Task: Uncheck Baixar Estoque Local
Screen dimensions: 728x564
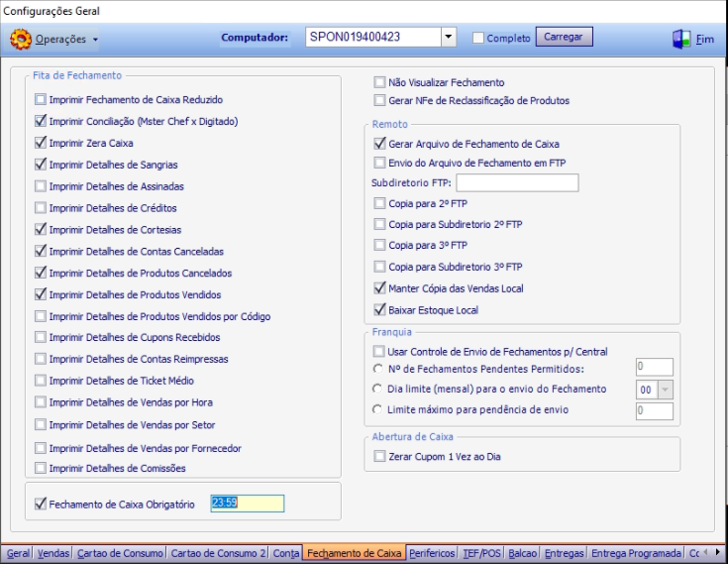Action: (x=379, y=310)
